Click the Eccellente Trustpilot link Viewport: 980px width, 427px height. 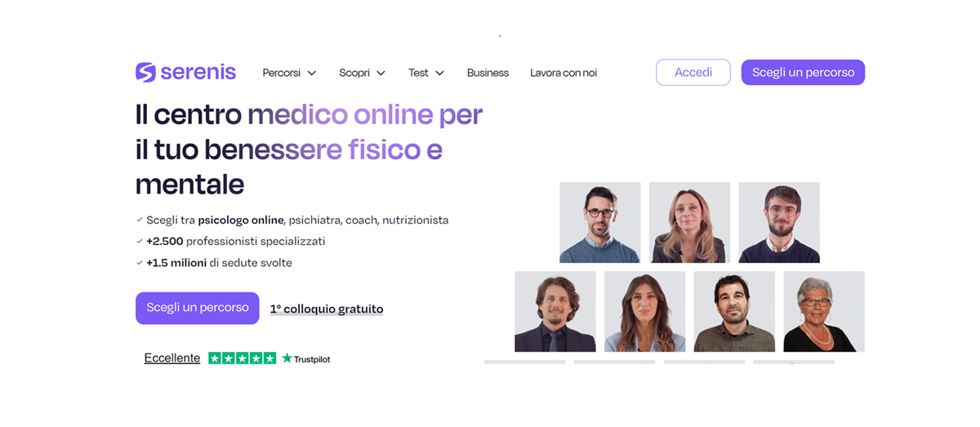172,358
